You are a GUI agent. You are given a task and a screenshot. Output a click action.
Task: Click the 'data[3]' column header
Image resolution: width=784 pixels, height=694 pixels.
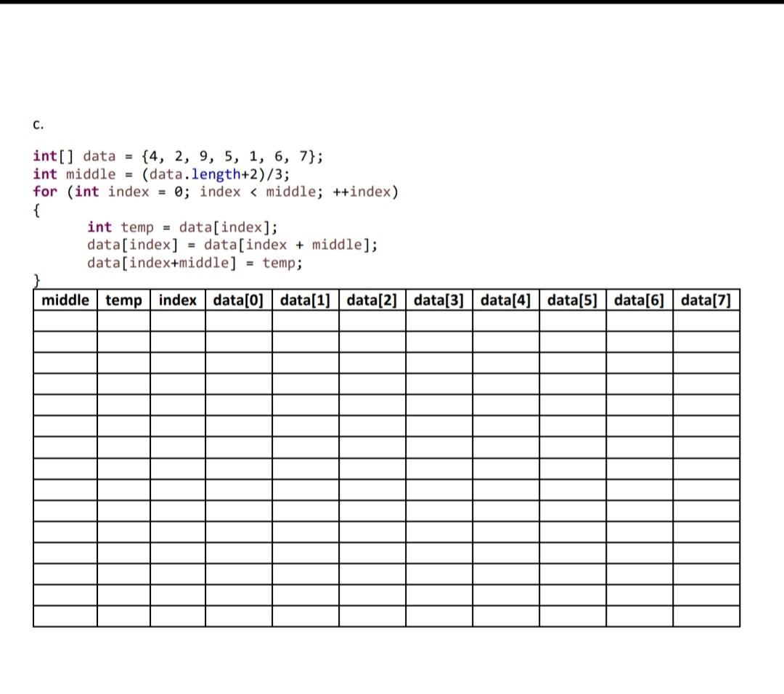pyautogui.click(x=438, y=300)
